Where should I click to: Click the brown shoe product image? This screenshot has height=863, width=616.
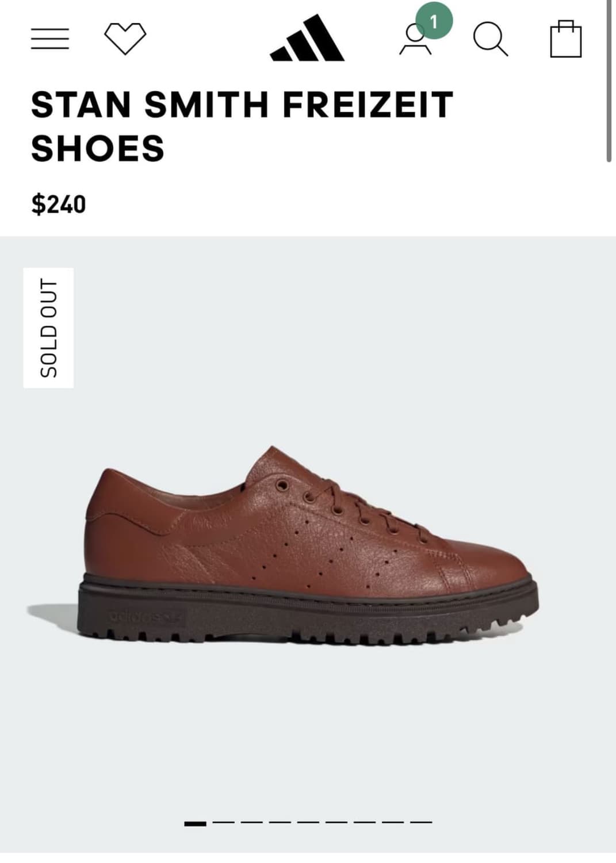click(x=283, y=544)
